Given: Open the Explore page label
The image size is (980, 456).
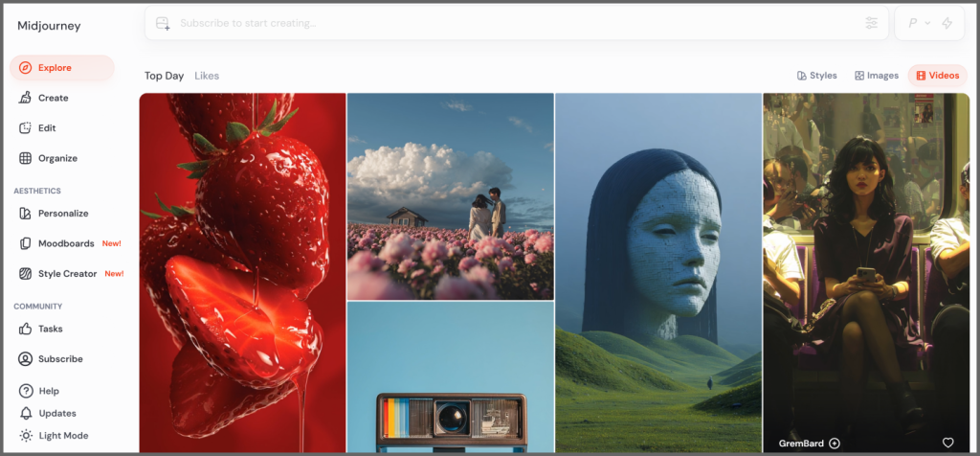Looking at the screenshot, I should point(55,68).
